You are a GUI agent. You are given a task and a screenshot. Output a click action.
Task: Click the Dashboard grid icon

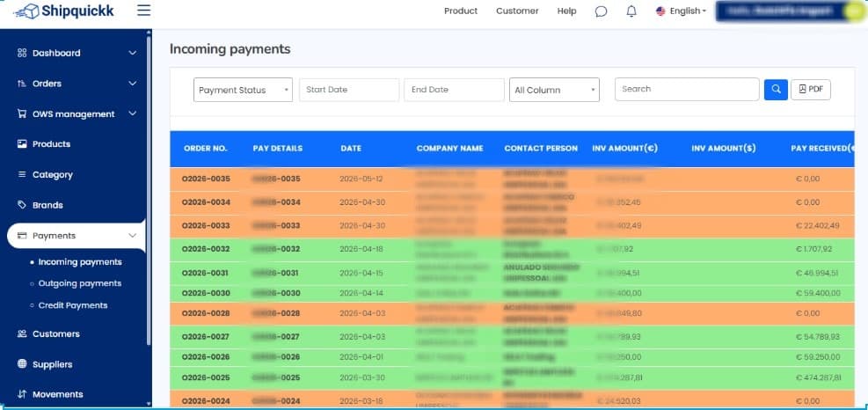pyautogui.click(x=22, y=53)
